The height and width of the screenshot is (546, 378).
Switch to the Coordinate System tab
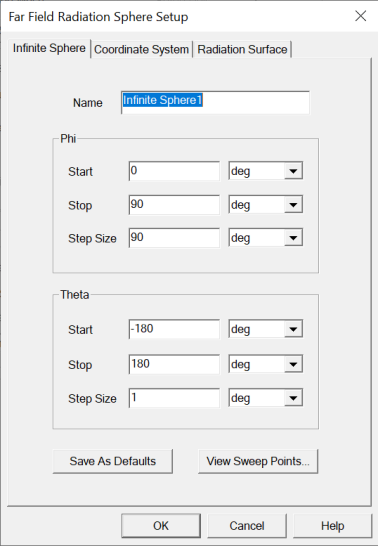[x=141, y=49]
